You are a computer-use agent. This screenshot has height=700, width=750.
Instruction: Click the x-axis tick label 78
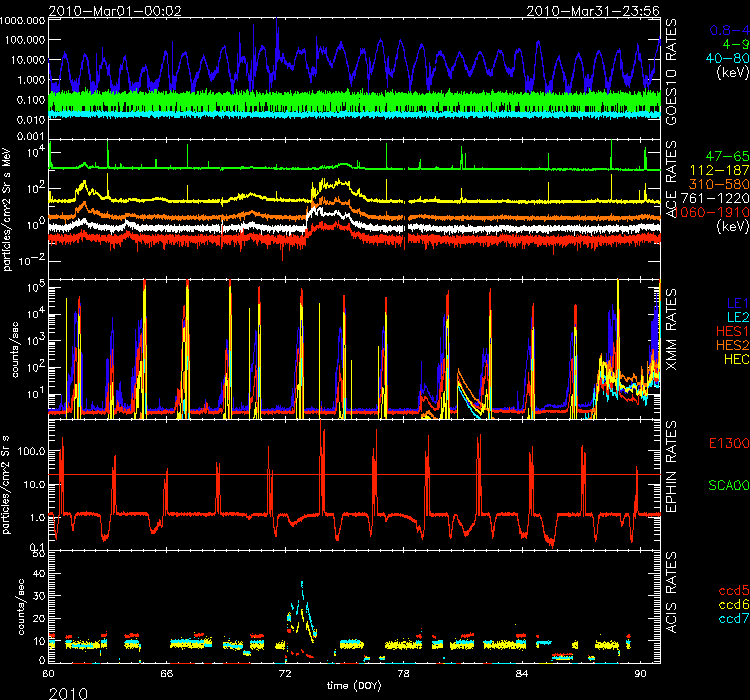(x=403, y=674)
